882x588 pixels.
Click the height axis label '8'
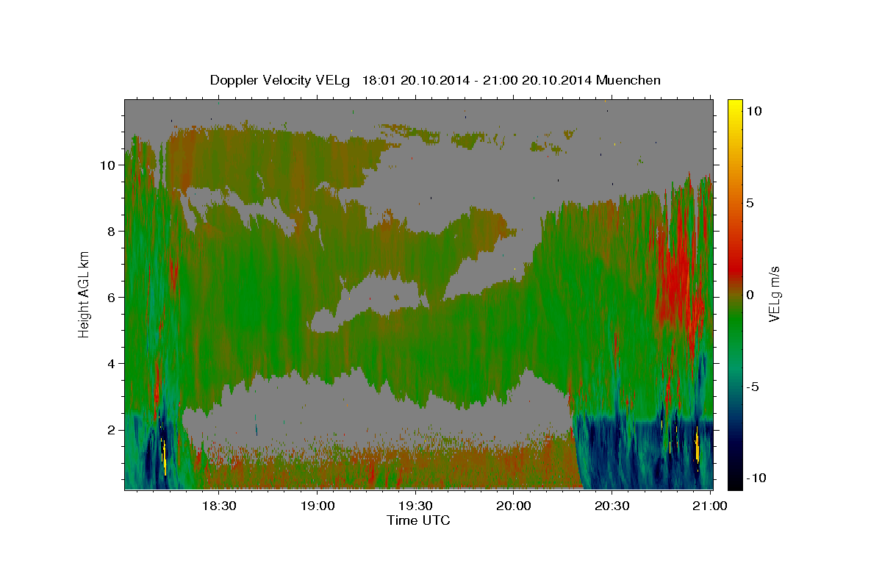[x=111, y=232]
